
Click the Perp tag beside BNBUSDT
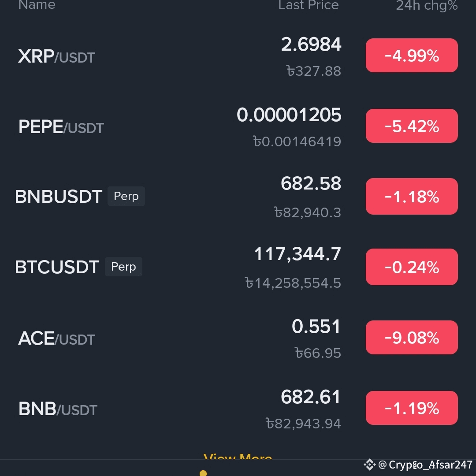click(126, 196)
